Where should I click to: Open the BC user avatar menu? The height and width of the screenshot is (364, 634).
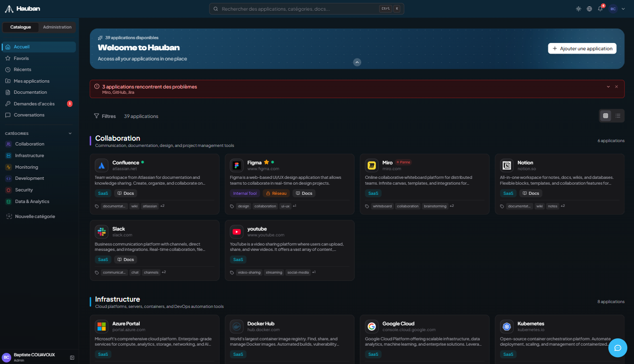(613, 9)
